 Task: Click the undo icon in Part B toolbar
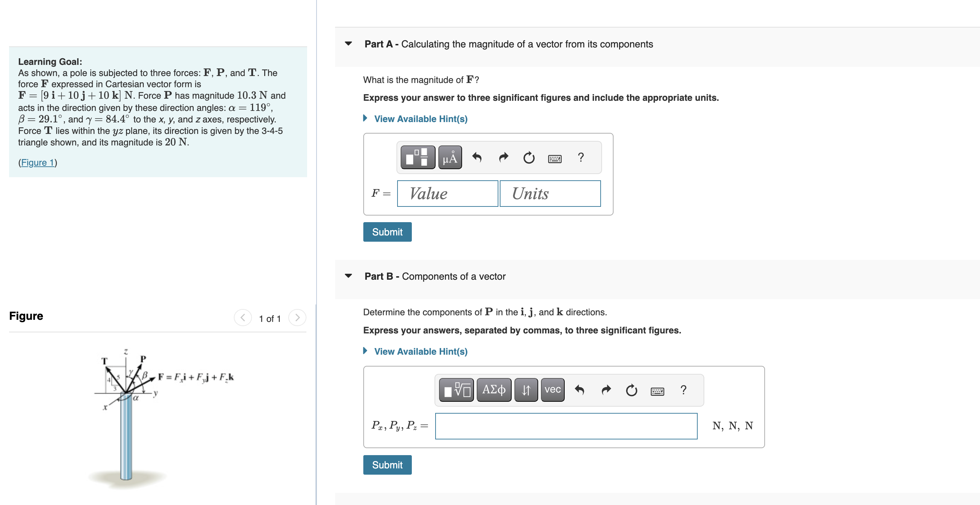(580, 390)
